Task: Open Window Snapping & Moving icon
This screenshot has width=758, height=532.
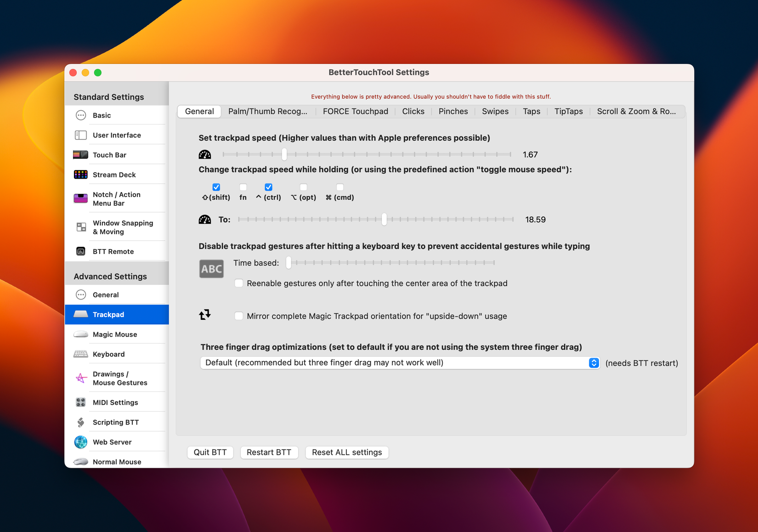Action: [x=81, y=227]
